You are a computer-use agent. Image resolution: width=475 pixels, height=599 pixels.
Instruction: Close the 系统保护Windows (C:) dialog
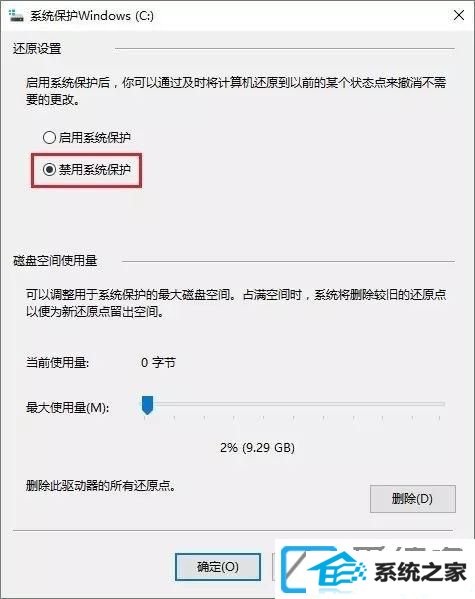[459, 15]
